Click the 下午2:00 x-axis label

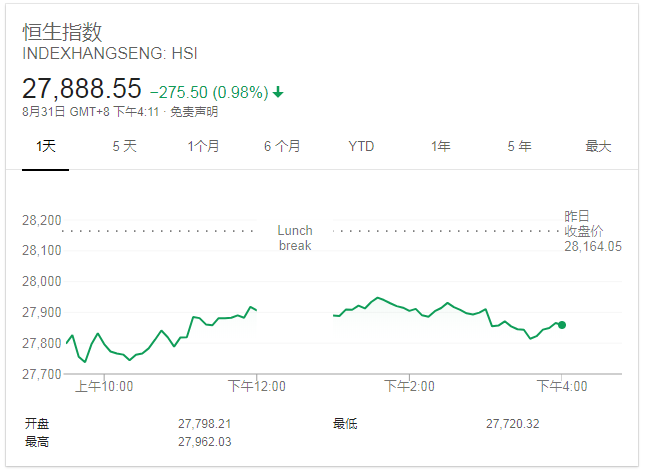coord(409,387)
